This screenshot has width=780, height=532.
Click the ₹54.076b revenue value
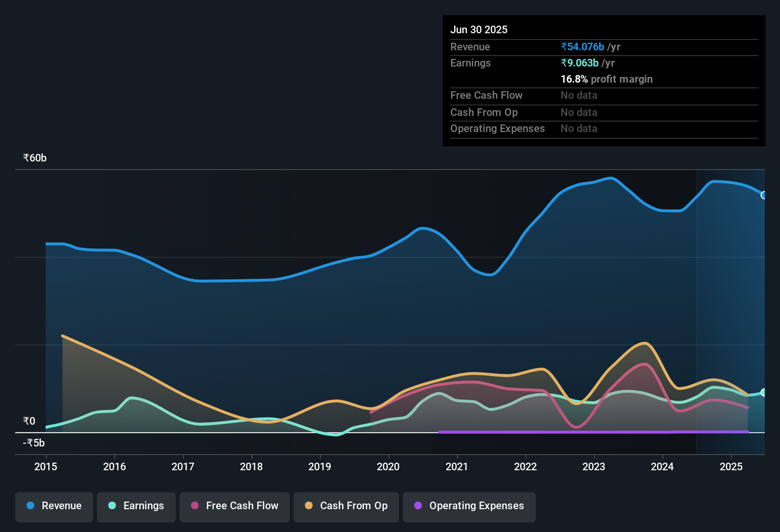point(583,47)
